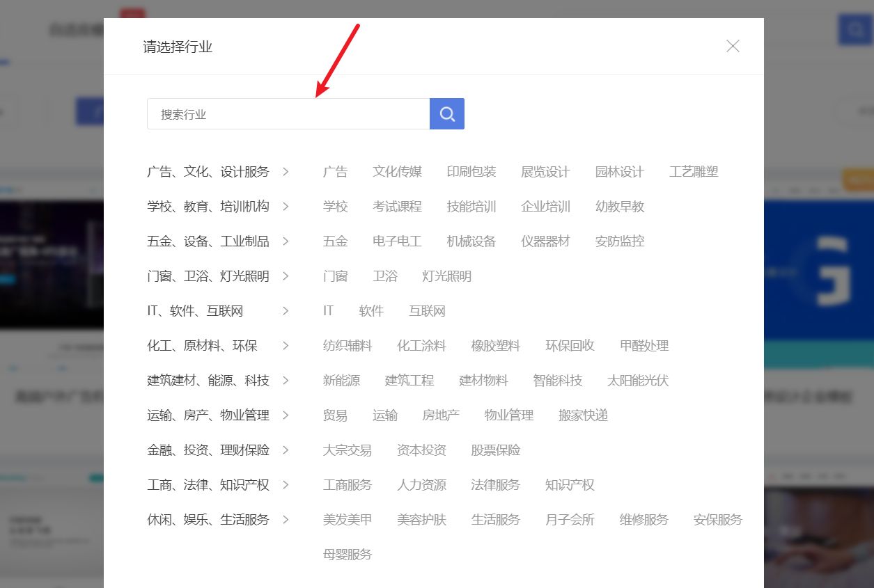Select category 广告、文化、设计服务
Screen dimensions: 874x588
coord(208,172)
